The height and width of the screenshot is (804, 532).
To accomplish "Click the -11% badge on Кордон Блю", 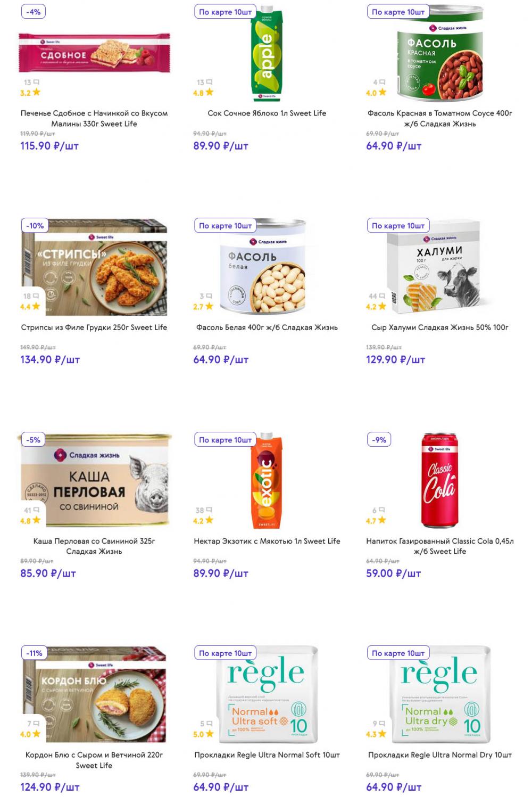I will [35, 653].
